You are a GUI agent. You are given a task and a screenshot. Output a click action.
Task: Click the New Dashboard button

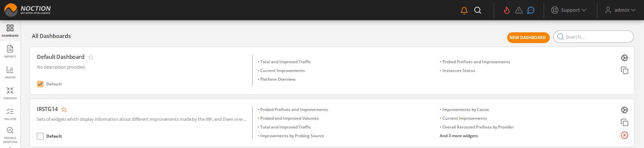point(528,38)
